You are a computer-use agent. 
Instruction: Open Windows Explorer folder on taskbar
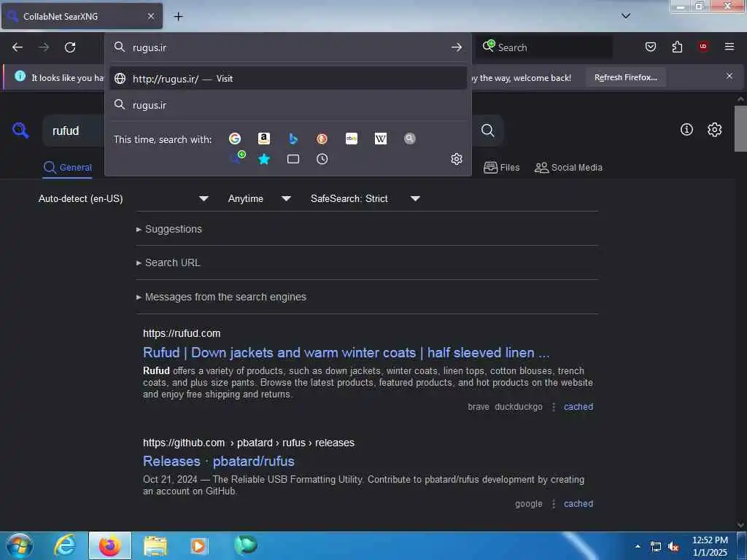155,546
